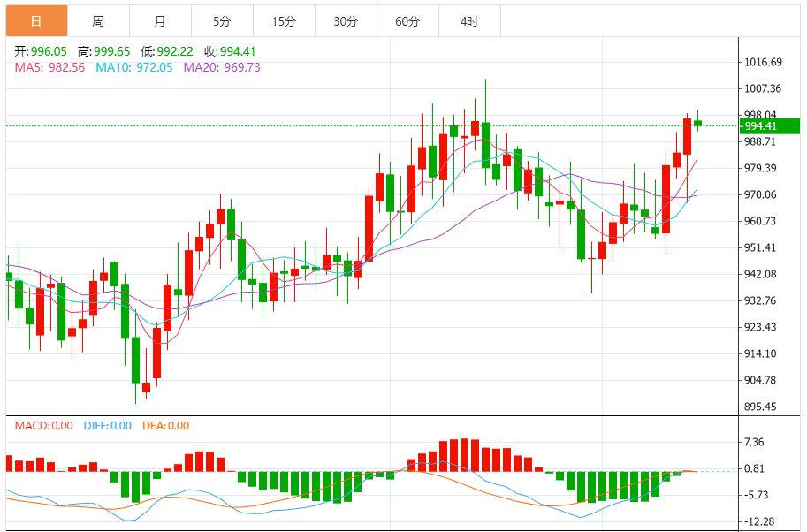807x532 pixels.
Task: Click the MA20: 969.73 indicator label
Action: pyautogui.click(x=222, y=67)
